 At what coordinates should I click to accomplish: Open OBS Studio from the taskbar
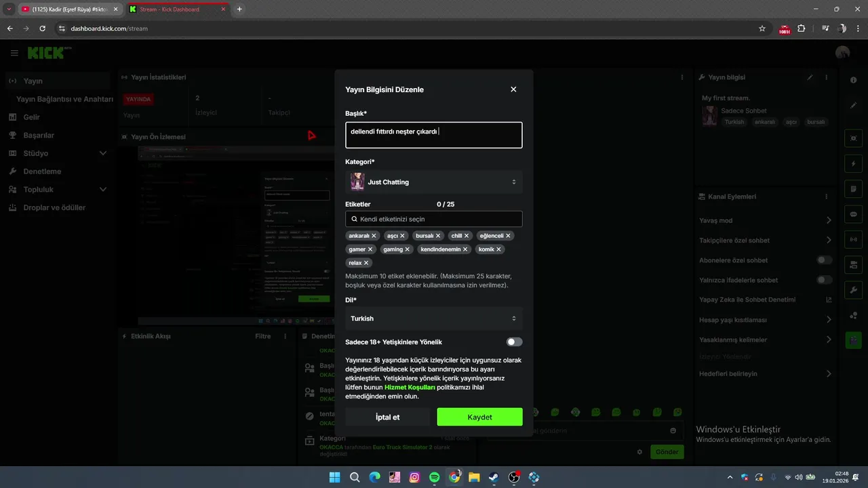tap(514, 477)
